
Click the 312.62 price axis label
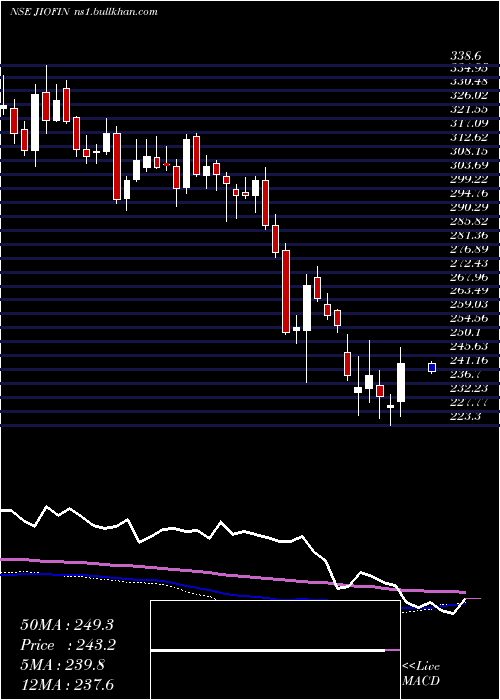point(468,137)
